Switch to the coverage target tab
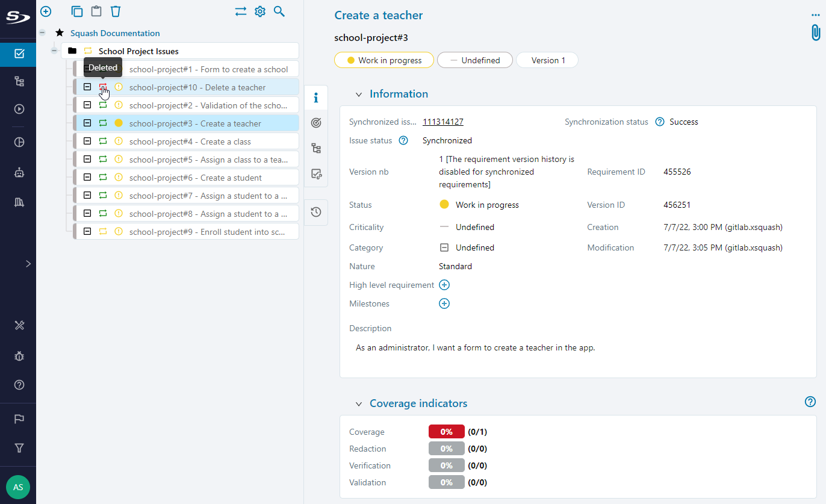This screenshot has width=826, height=504. pyautogui.click(x=316, y=123)
